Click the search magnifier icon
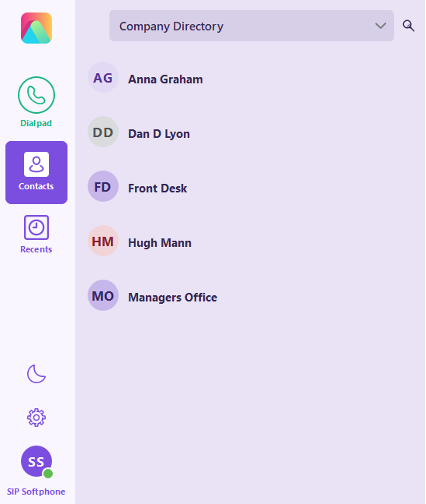Screen dimensions: 426x504 click(x=408, y=26)
